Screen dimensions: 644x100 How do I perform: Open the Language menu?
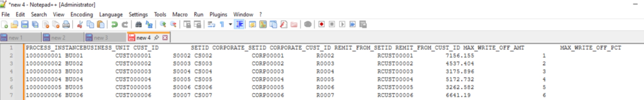point(111,14)
